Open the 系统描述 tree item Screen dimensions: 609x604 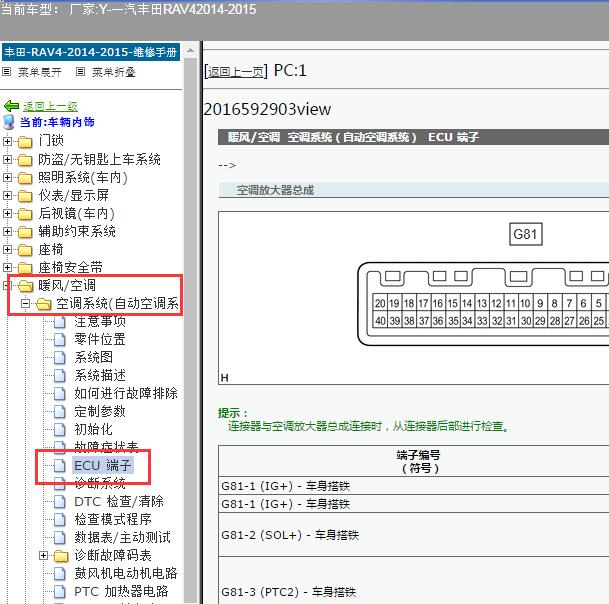[x=100, y=376]
